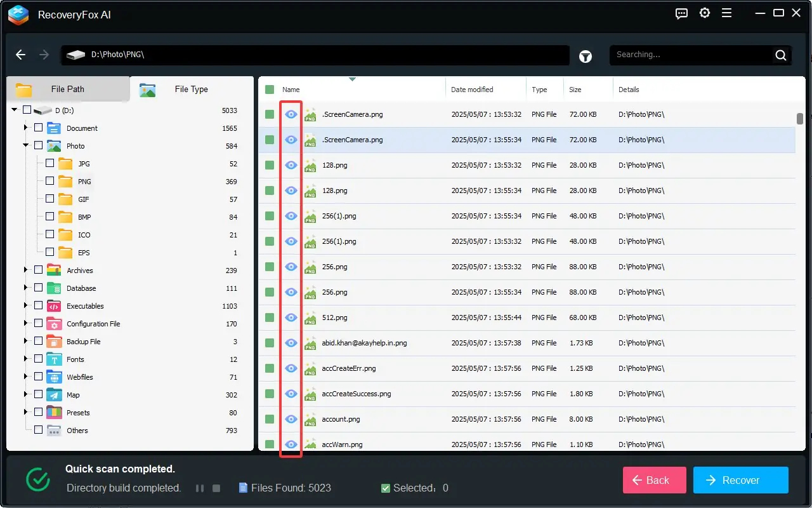The width and height of the screenshot is (812, 508).
Task: Switch to the File Type tab
Action: (x=192, y=90)
